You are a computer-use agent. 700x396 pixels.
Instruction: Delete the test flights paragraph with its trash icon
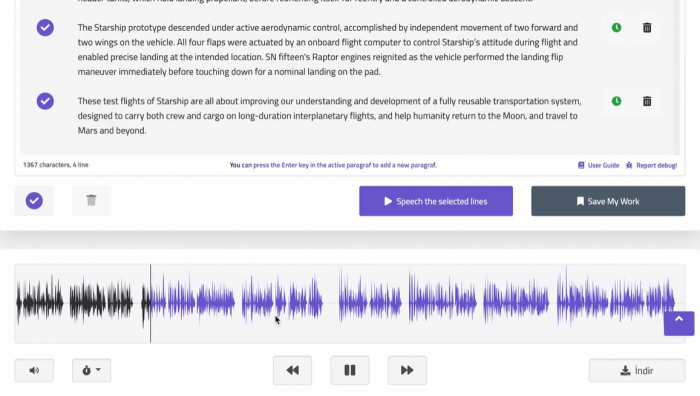pos(647,101)
